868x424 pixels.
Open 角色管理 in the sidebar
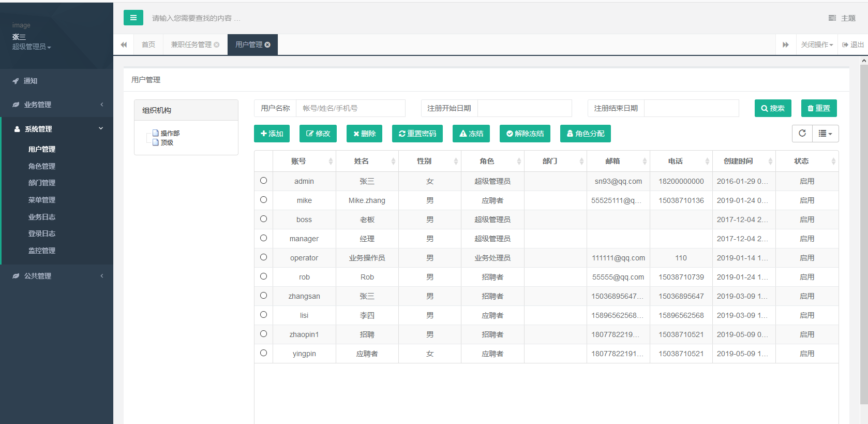pos(42,166)
